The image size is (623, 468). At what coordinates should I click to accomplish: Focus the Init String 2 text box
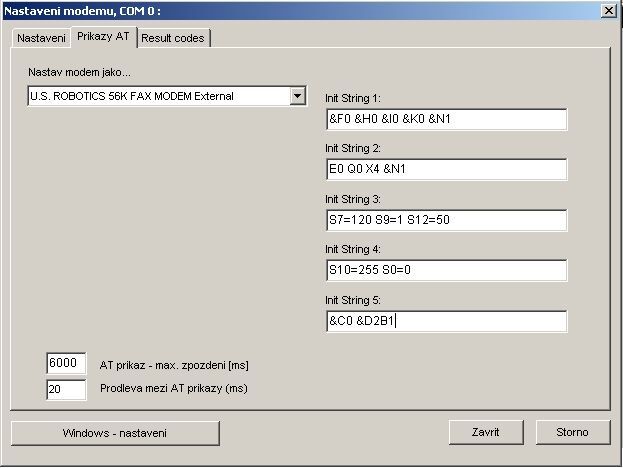[446, 170]
